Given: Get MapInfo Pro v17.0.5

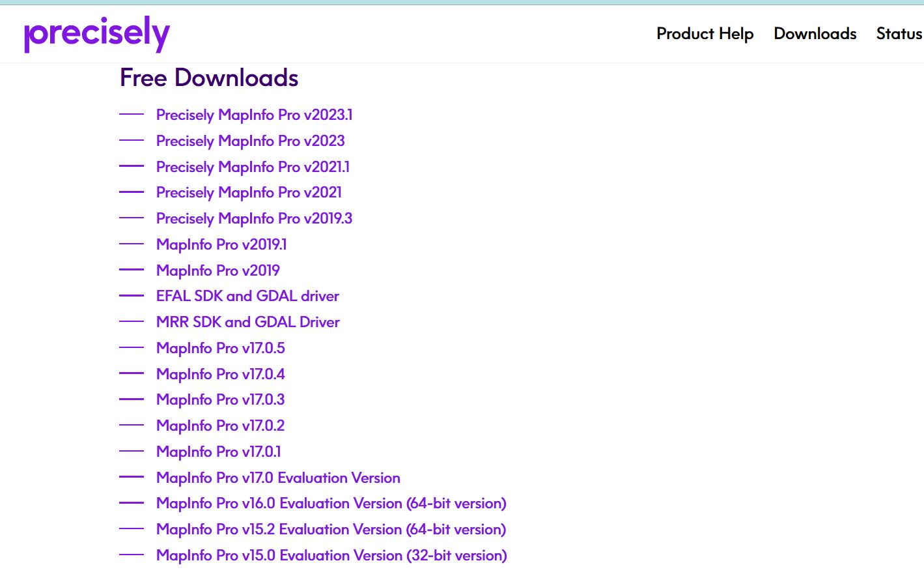Looking at the screenshot, I should coord(221,348).
